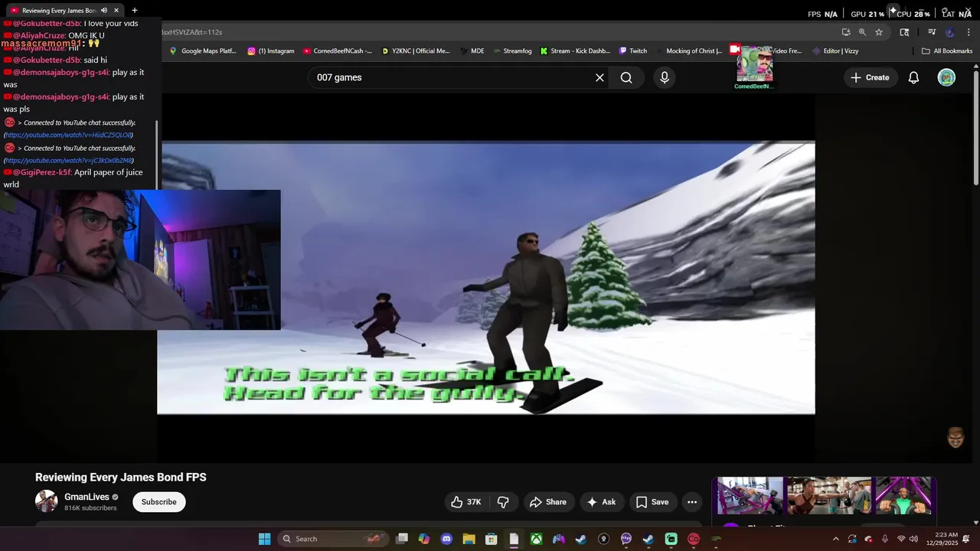This screenshot has height=551, width=980.
Task: Open the Streamfog bookmark
Action: 512,51
